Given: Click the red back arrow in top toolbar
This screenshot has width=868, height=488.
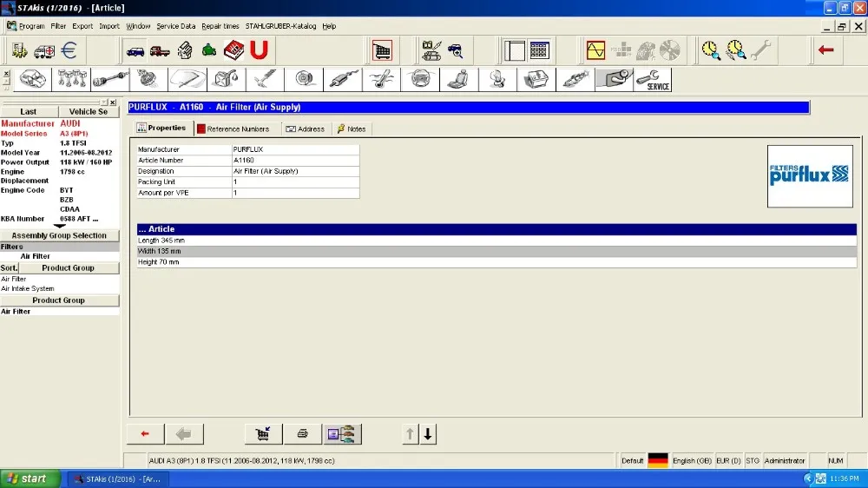Looking at the screenshot, I should [826, 49].
